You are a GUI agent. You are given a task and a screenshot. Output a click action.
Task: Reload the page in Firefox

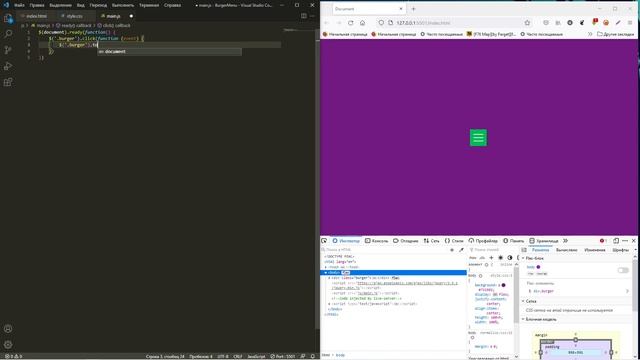point(351,23)
